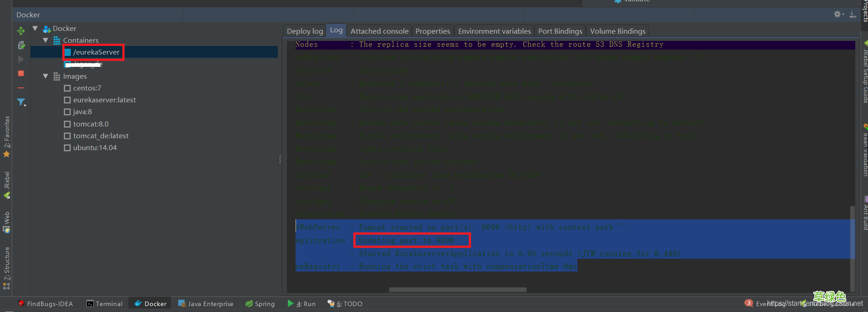Check the java:8 image checkbox

[67, 112]
